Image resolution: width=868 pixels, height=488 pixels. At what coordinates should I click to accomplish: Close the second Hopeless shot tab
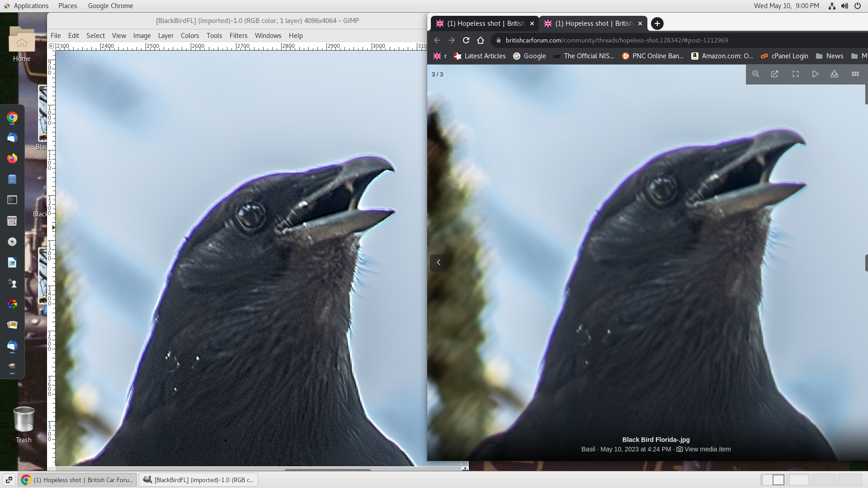[640, 23]
